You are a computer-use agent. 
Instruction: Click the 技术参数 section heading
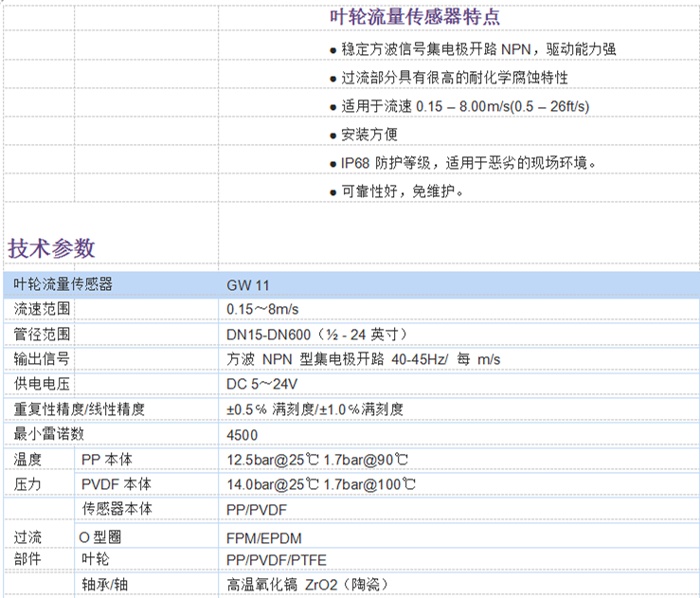pyautogui.click(x=52, y=248)
